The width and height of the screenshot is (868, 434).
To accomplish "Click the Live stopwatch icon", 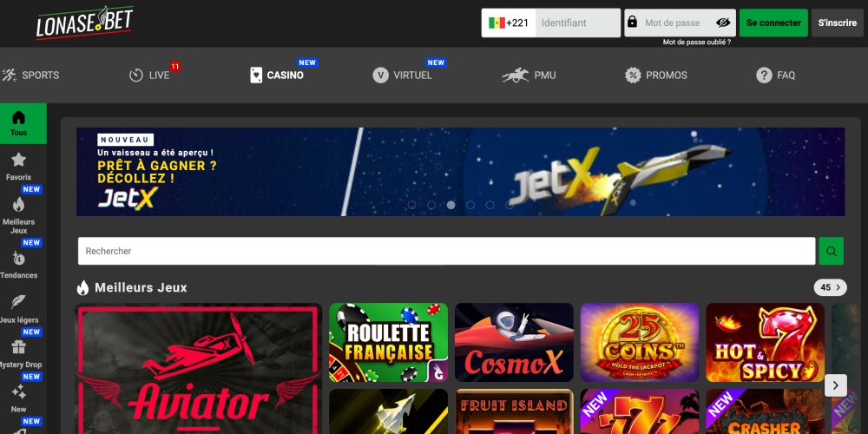I will (136, 76).
